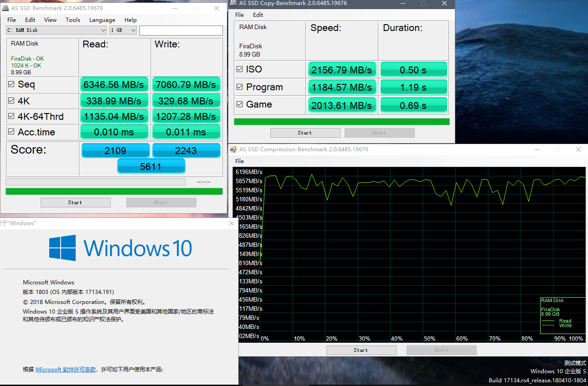The width and height of the screenshot is (588, 386).
Task: Open the C: RAM Disk drive dropdown
Action: coord(57,30)
